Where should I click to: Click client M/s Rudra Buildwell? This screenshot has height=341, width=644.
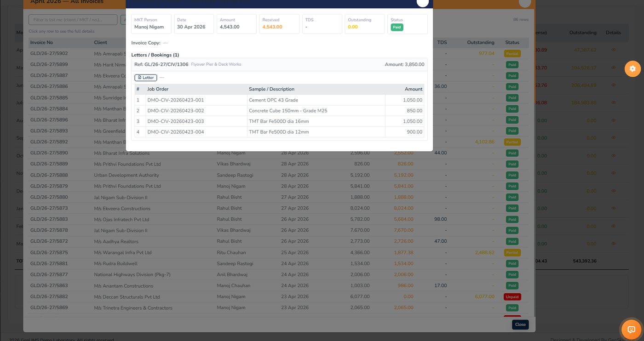116,263
